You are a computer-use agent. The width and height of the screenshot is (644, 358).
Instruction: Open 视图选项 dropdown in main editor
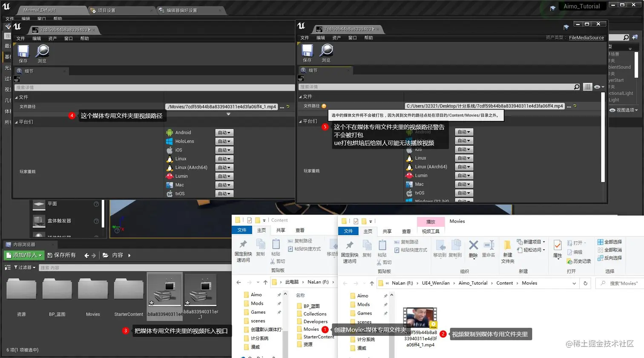click(x=624, y=110)
